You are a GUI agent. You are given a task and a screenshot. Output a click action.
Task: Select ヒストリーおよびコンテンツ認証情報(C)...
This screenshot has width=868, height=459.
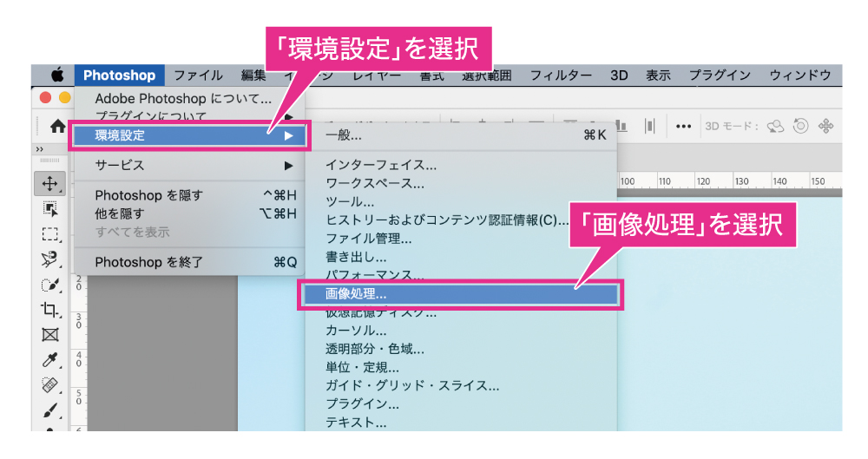click(x=446, y=220)
